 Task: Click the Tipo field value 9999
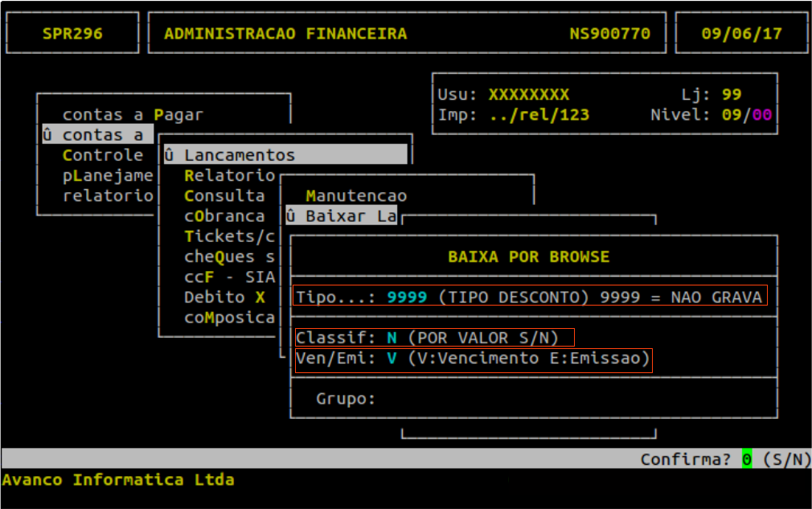(x=408, y=297)
